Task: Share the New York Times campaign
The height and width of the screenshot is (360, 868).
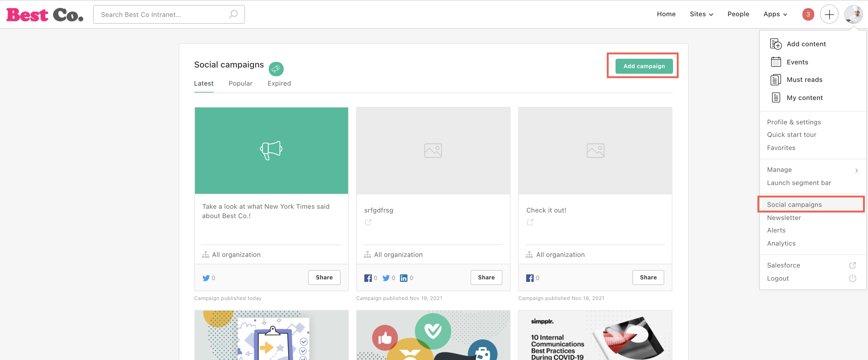Action: click(324, 277)
